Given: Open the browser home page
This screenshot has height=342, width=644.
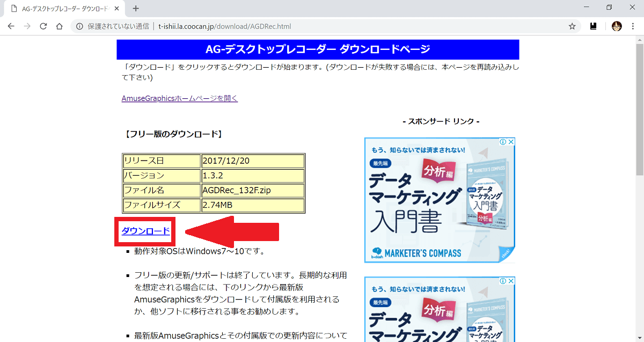Looking at the screenshot, I should [60, 26].
